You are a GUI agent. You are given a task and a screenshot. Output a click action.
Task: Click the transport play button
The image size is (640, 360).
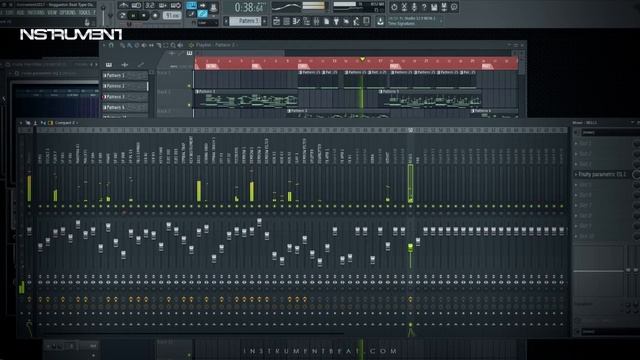point(134,16)
